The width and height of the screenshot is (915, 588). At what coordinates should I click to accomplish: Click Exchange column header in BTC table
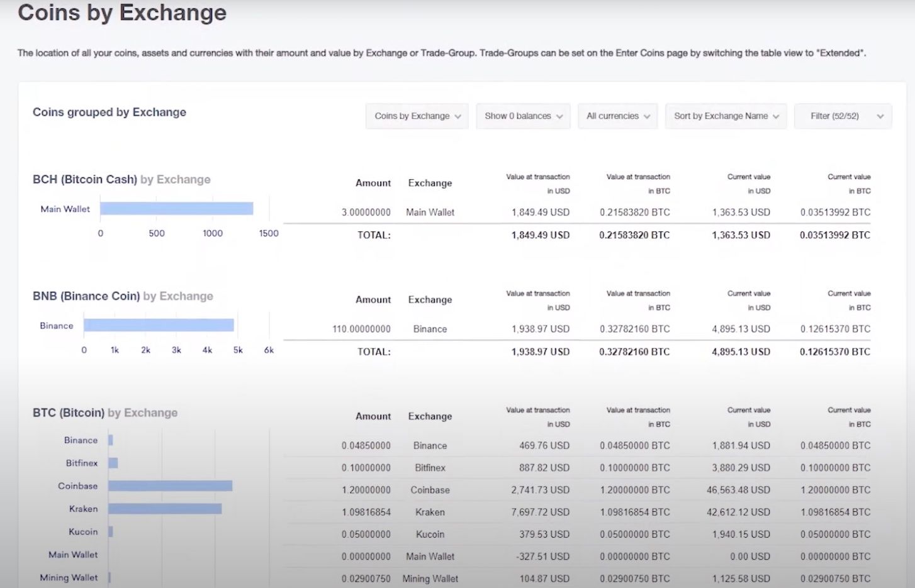point(430,416)
